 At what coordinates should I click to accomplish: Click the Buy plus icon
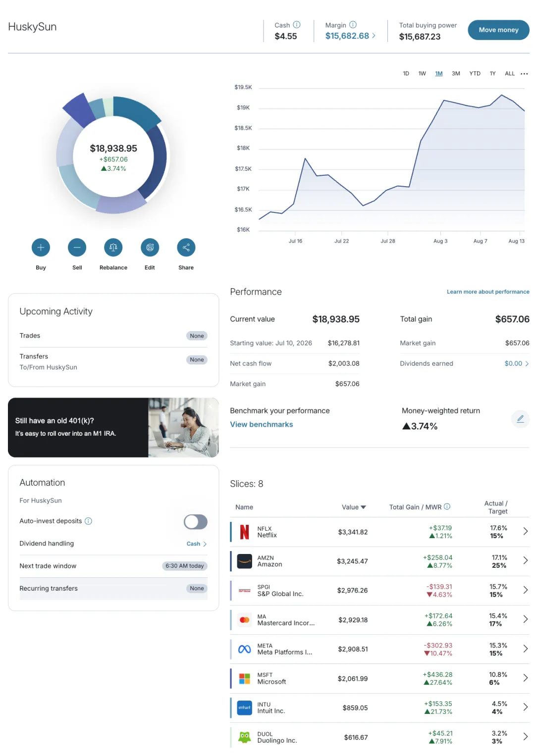(x=41, y=248)
